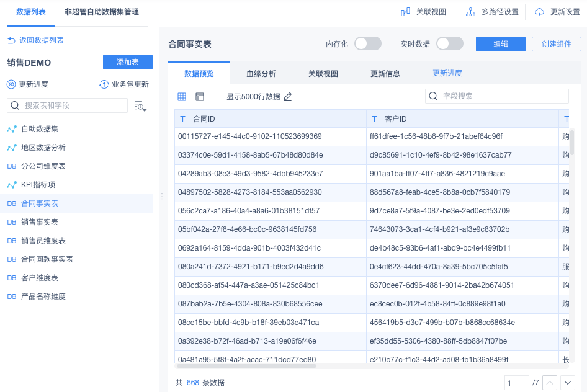Switch to field layout view icon
Screen dimensions: 587x392
point(200,97)
